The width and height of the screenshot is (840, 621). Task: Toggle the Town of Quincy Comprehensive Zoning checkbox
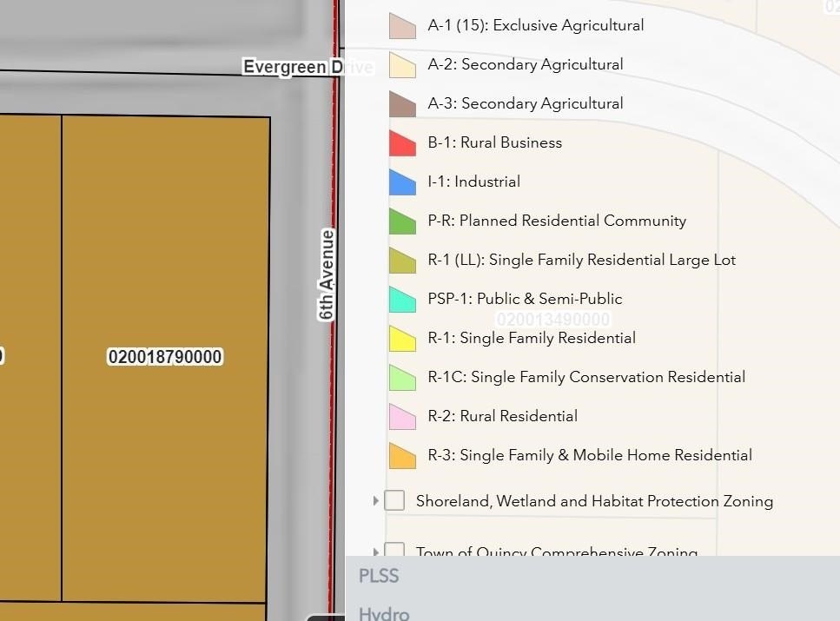395,549
